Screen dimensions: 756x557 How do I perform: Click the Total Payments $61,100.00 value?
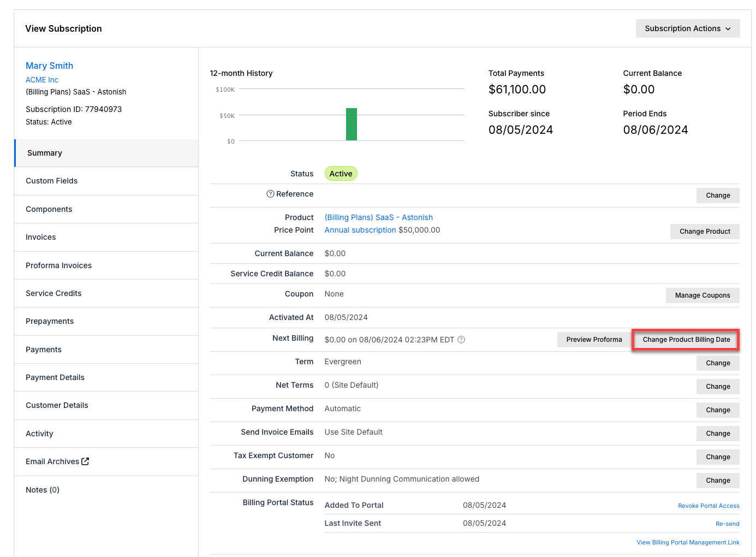[x=517, y=90]
